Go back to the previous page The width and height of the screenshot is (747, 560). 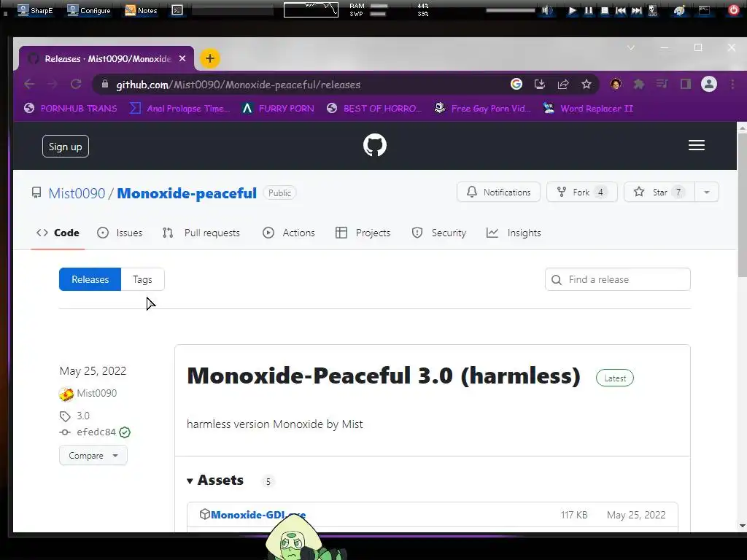pos(29,85)
